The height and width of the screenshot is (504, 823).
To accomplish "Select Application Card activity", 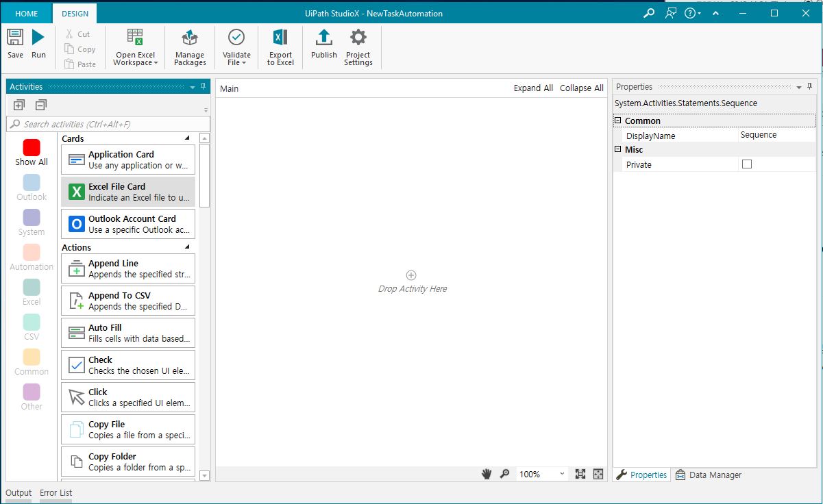I will coord(128,160).
